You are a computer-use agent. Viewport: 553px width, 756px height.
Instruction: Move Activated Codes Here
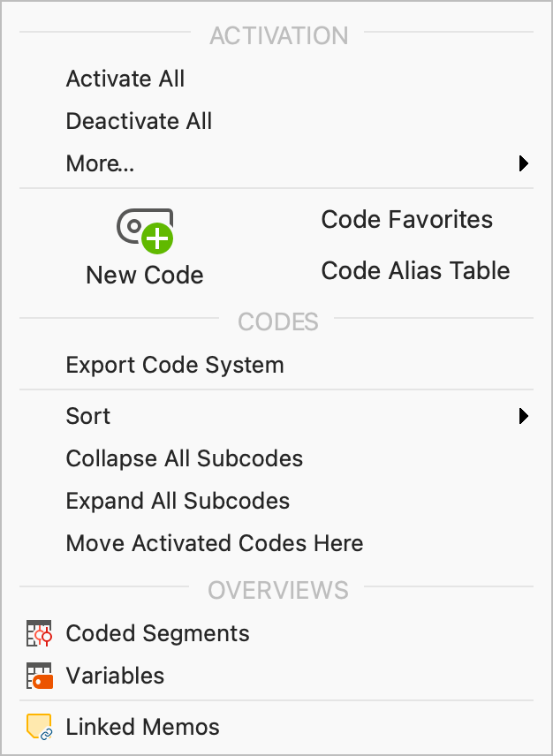(215, 543)
